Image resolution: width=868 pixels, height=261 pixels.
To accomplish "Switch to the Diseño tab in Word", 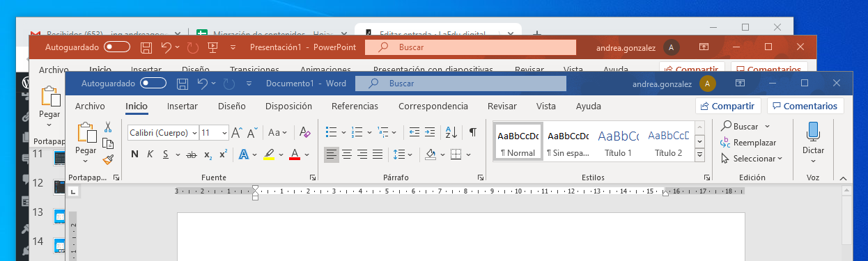I will (x=231, y=106).
